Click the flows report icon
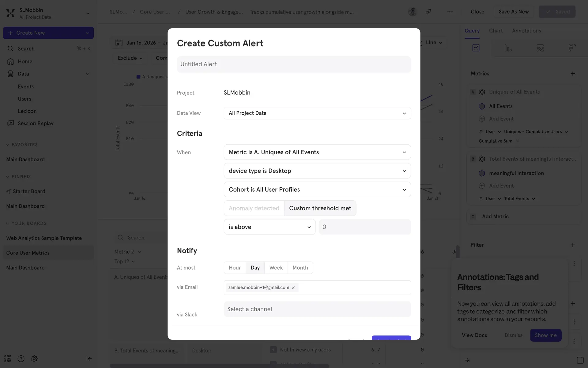588x368 pixels. [540, 48]
